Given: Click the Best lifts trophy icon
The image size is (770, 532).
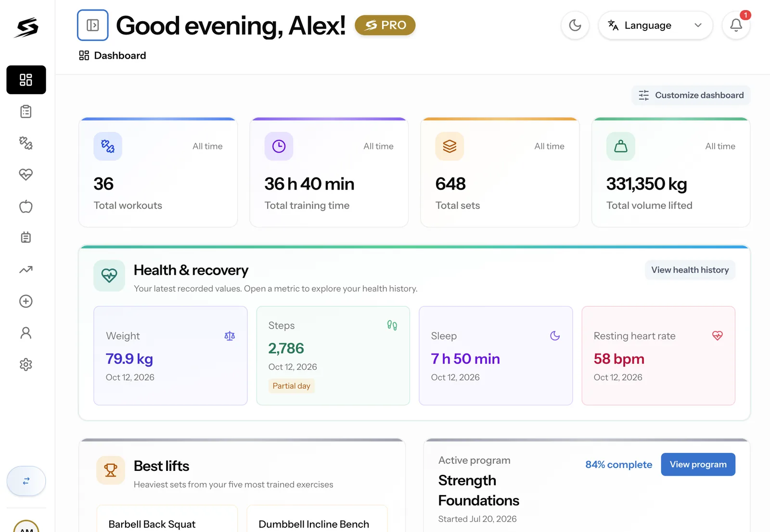Looking at the screenshot, I should click(x=111, y=470).
